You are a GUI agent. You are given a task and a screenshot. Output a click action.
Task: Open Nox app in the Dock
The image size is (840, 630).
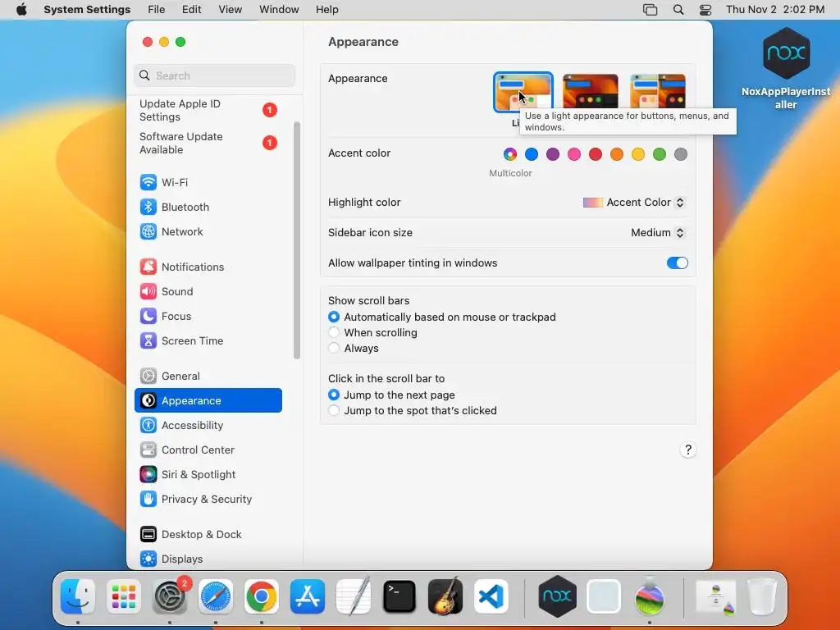point(557,596)
